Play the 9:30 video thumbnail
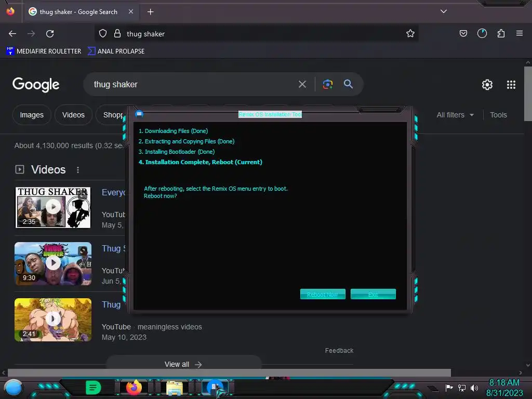The image size is (532, 399). tap(53, 263)
